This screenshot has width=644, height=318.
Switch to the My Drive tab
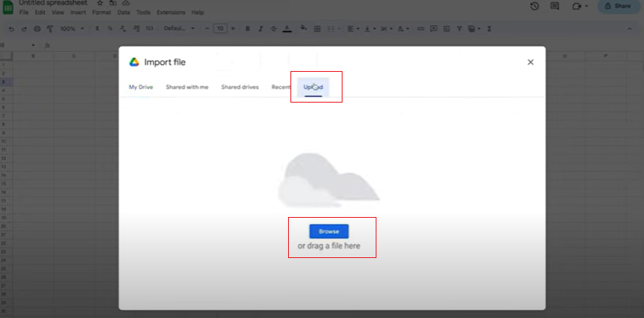[x=140, y=87]
